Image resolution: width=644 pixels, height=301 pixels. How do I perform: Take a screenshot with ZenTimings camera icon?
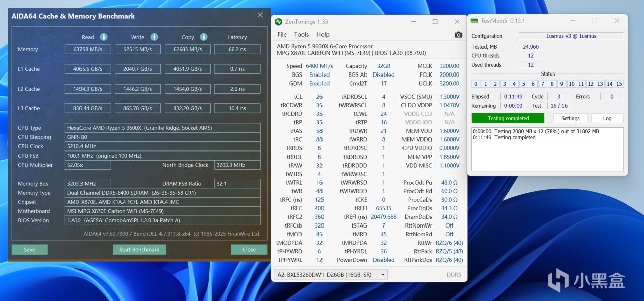click(x=458, y=35)
